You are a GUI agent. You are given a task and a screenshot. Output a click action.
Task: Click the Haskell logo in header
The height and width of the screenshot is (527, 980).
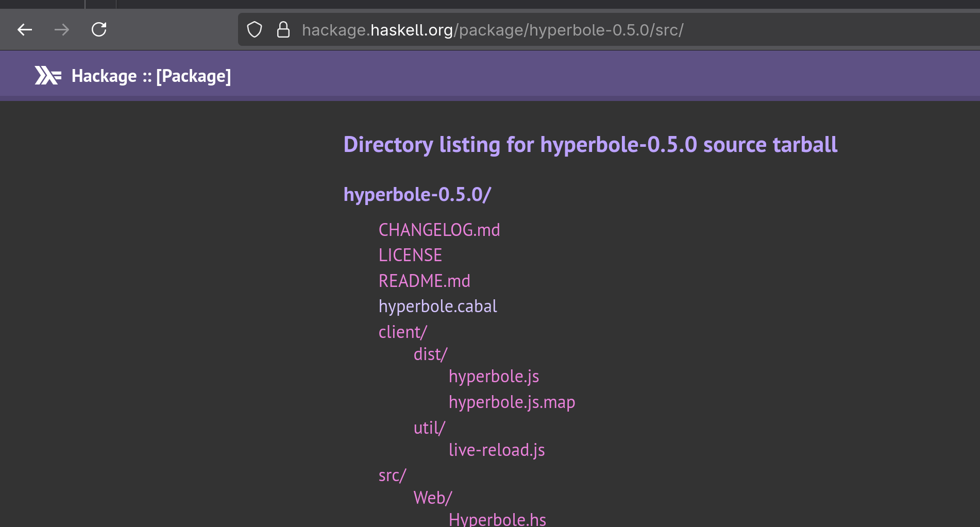(48, 76)
